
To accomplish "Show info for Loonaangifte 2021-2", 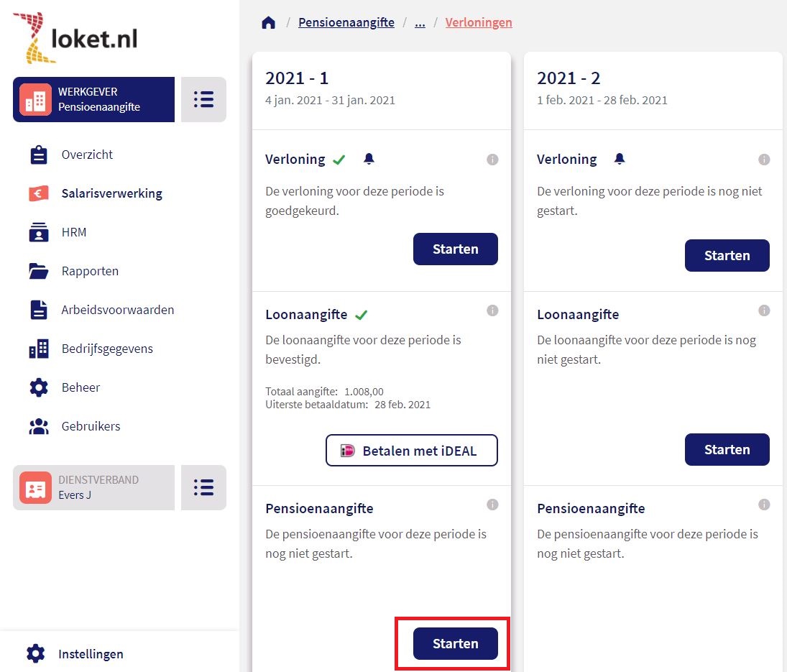I will pyautogui.click(x=764, y=310).
